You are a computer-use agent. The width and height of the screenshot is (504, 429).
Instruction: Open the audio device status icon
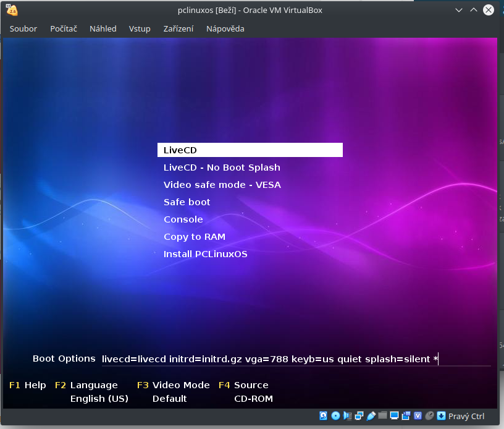[346, 416]
